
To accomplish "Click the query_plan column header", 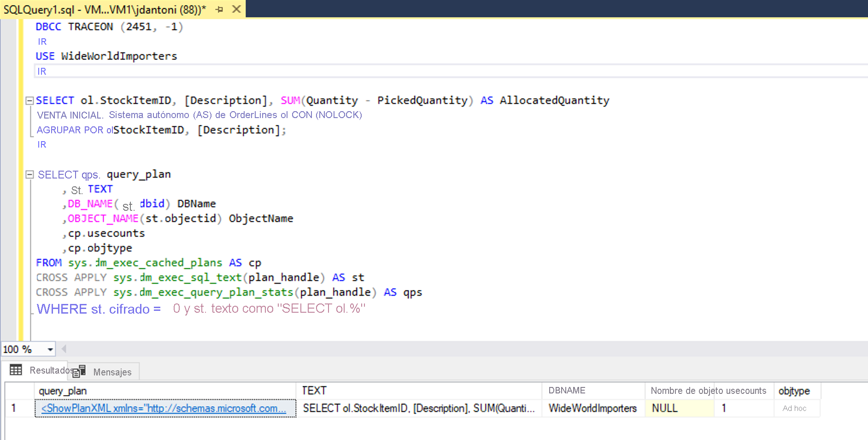I will click(x=165, y=391).
